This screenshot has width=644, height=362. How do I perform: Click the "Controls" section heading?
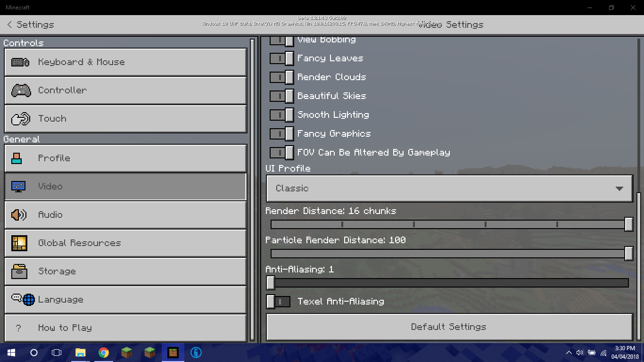24,43
